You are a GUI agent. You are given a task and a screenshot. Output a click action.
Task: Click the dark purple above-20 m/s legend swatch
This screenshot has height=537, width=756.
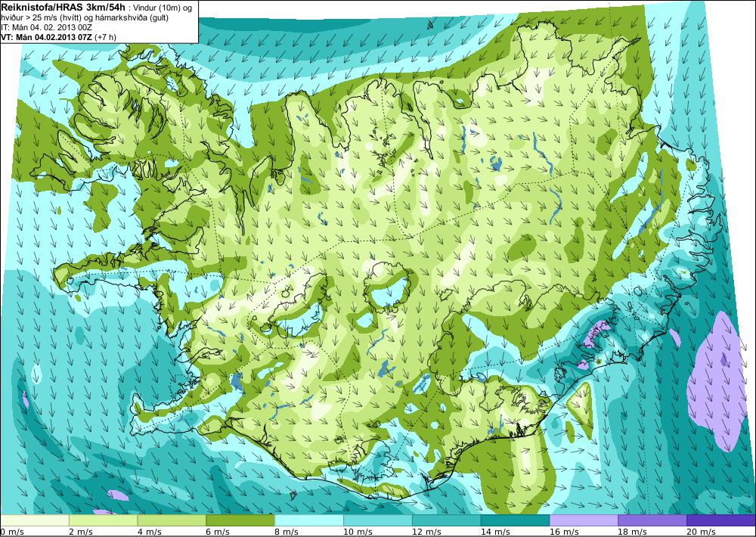click(x=721, y=520)
